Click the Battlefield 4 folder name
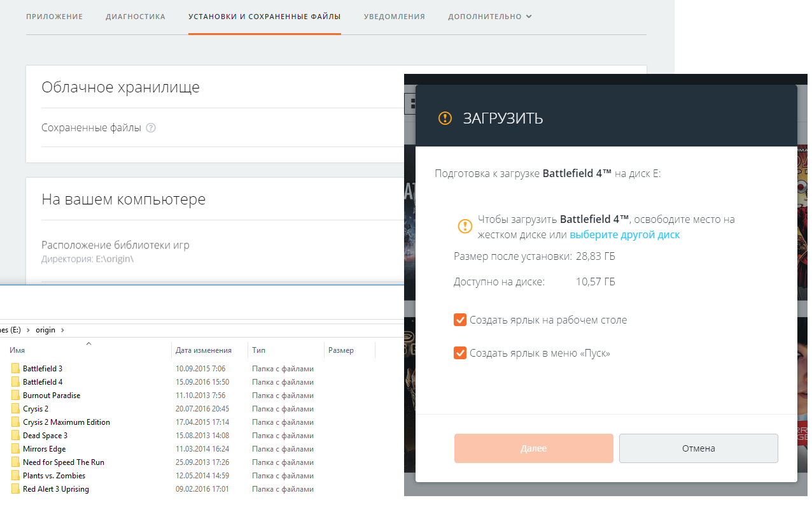 (x=43, y=382)
